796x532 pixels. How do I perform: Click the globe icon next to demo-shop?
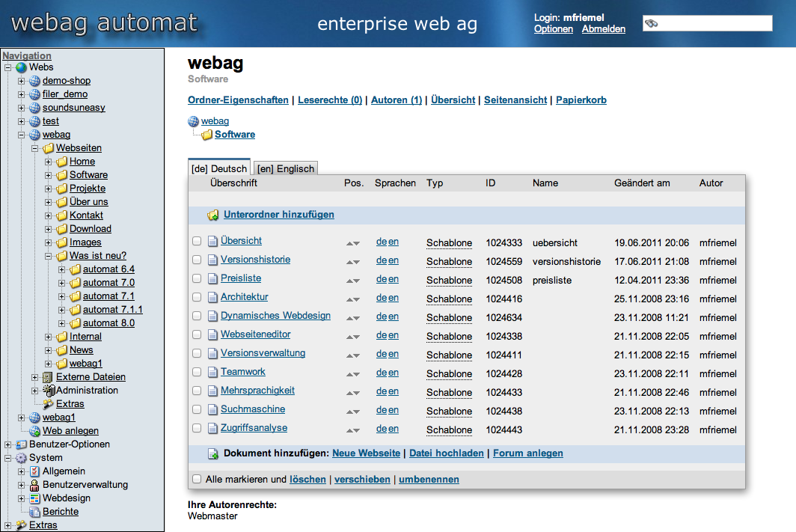pos(34,81)
